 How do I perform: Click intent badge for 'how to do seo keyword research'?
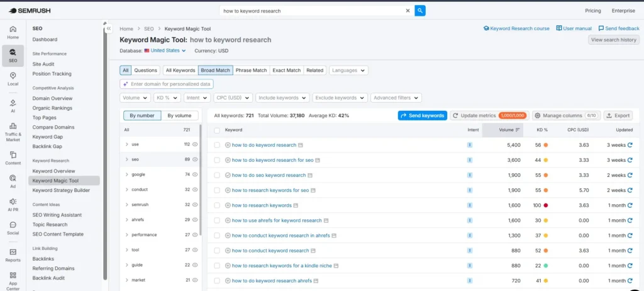[x=469, y=175]
